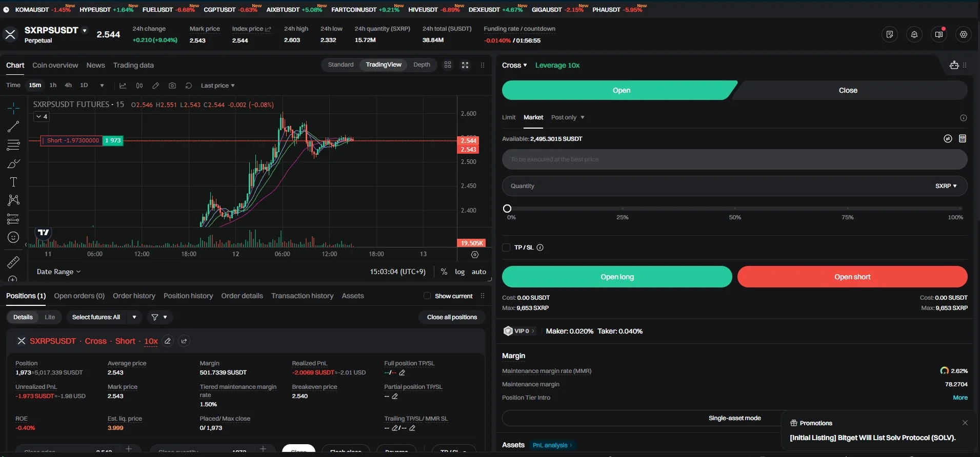Open the Fibonacci lines tool
The height and width of the screenshot is (457, 980).
pos(13,145)
